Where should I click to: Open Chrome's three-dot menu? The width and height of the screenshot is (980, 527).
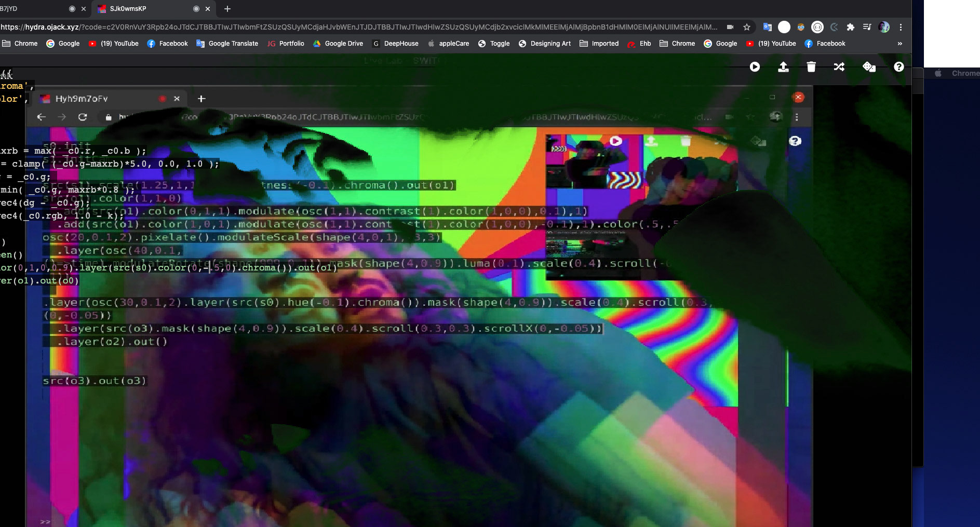pyautogui.click(x=901, y=27)
